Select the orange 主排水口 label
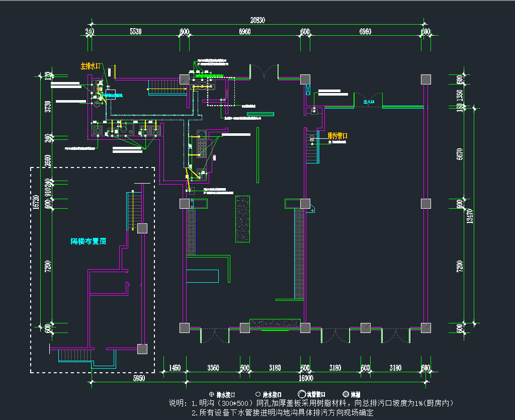This screenshot has height=420, width=515. (91, 66)
